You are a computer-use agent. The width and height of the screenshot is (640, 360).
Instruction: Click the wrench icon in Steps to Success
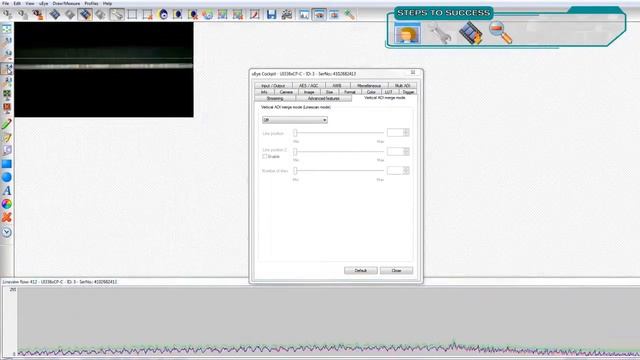[440, 33]
